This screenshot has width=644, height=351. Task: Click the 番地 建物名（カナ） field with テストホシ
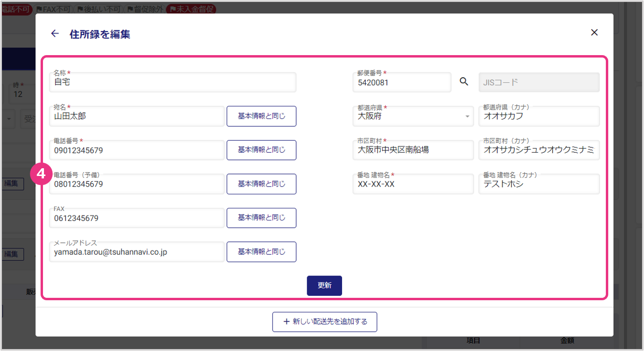click(539, 184)
